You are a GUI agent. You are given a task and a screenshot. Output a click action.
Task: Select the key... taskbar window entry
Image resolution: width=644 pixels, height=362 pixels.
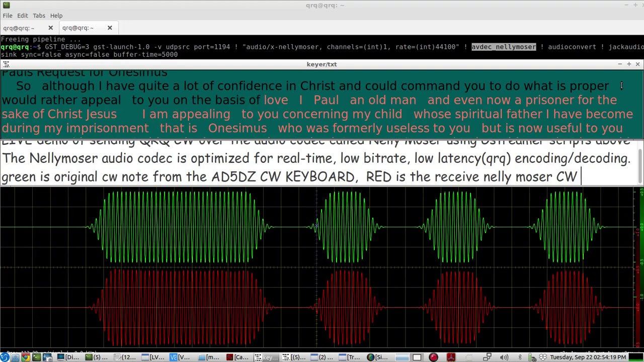pos(266,357)
